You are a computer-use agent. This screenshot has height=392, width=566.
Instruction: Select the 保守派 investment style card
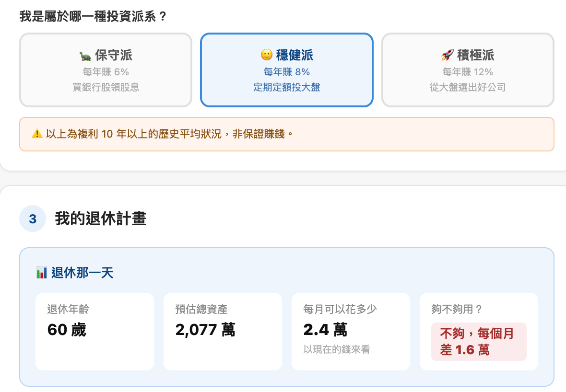coord(106,70)
